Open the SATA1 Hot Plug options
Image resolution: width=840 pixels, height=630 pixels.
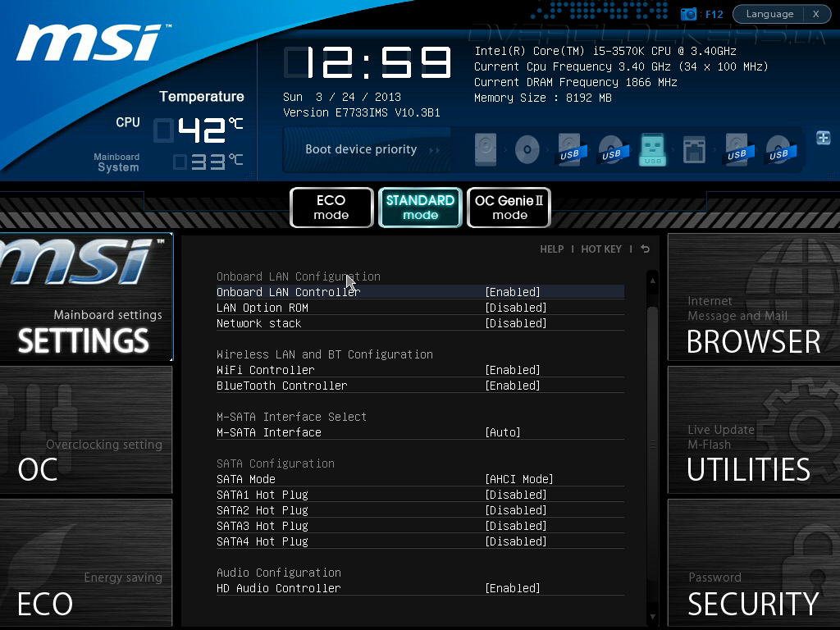[420, 495]
